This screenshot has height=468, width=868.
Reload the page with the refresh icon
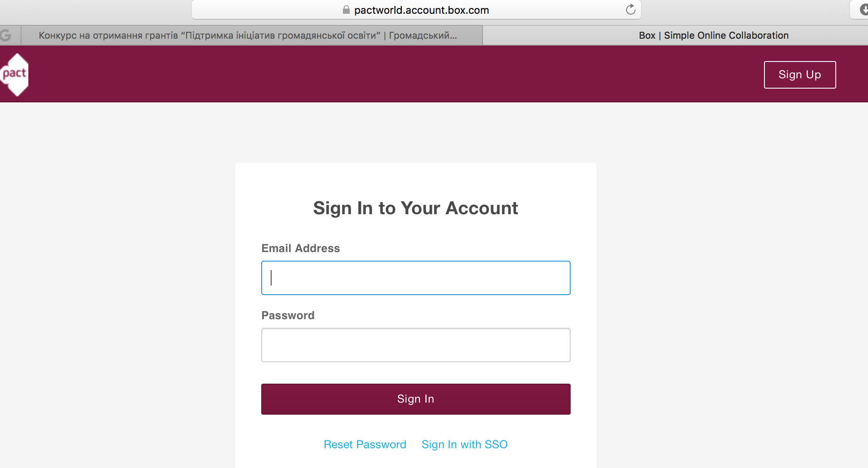630,9
